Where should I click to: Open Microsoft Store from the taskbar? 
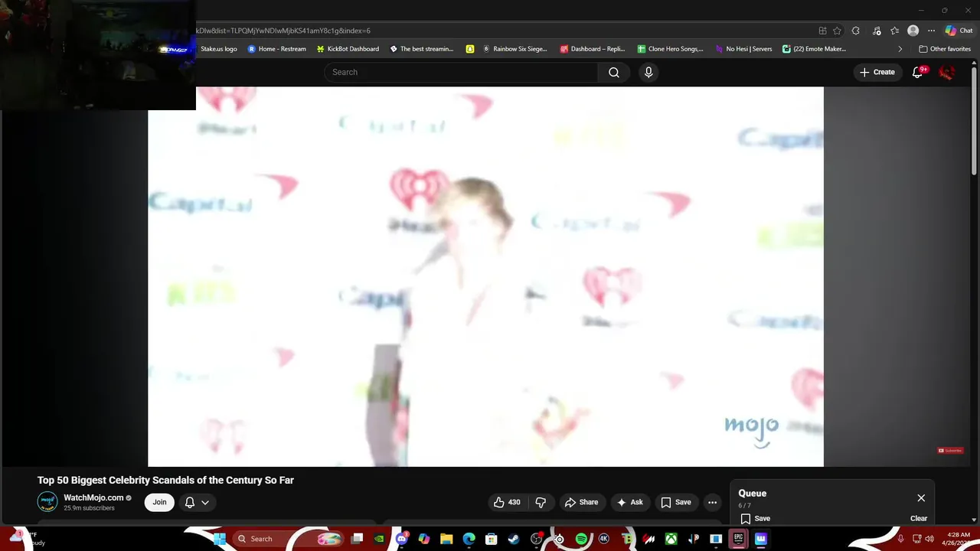pyautogui.click(x=492, y=539)
